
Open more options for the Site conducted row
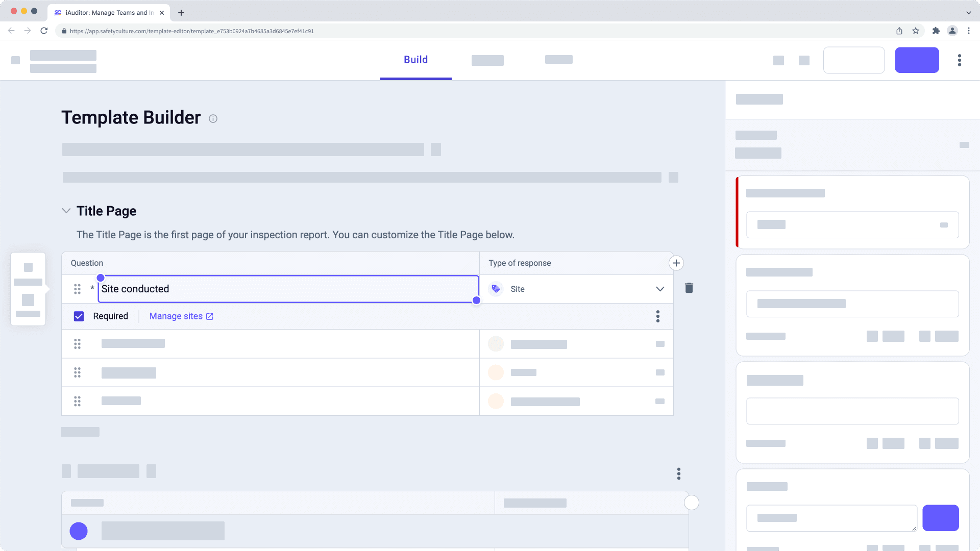tap(658, 316)
